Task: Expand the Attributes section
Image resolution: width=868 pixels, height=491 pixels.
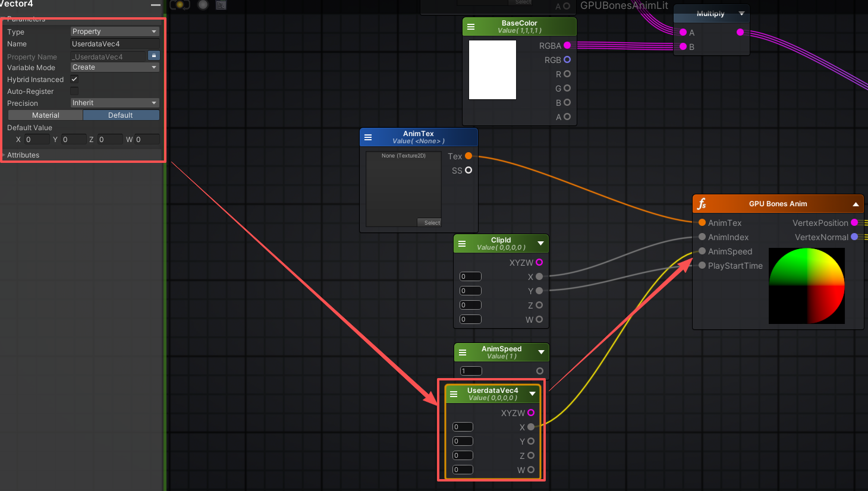Action: click(x=23, y=155)
